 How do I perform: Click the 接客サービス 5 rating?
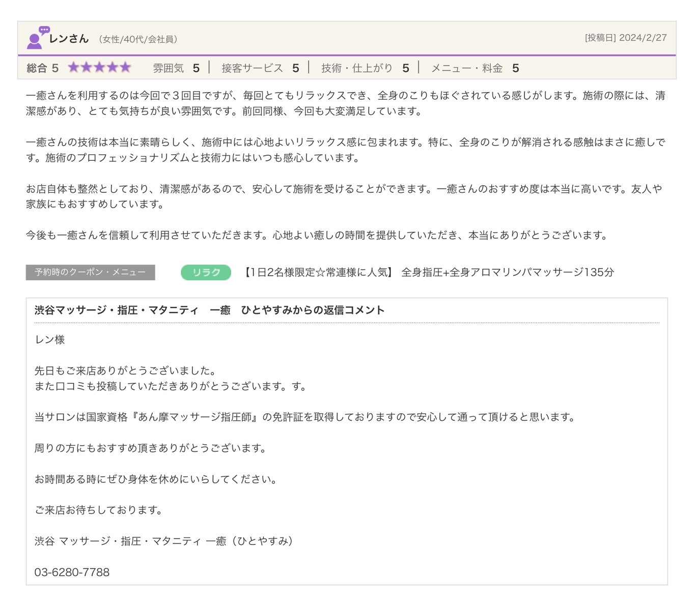point(260,68)
